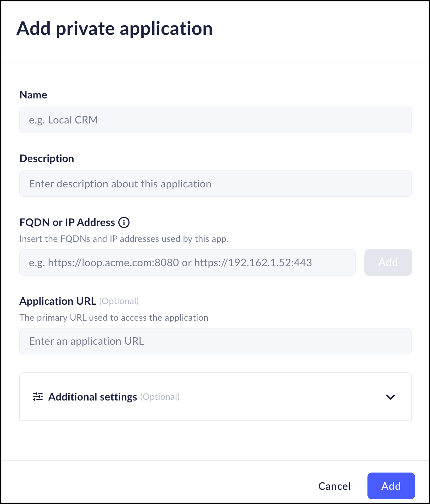430x504 pixels.
Task: Select the FQDN or IP address input box
Action: tap(187, 262)
